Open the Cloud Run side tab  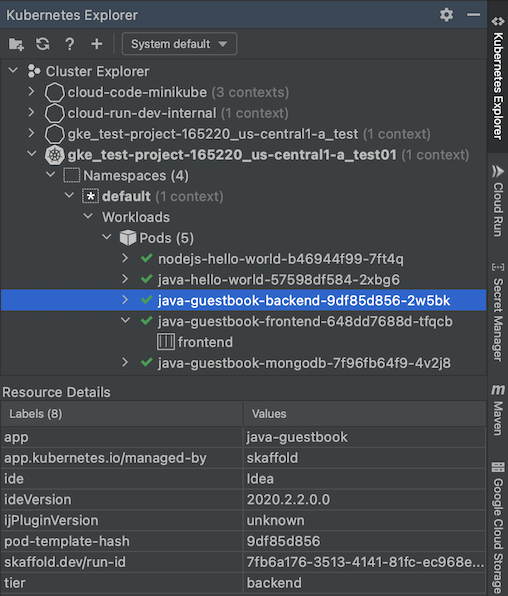(x=498, y=200)
